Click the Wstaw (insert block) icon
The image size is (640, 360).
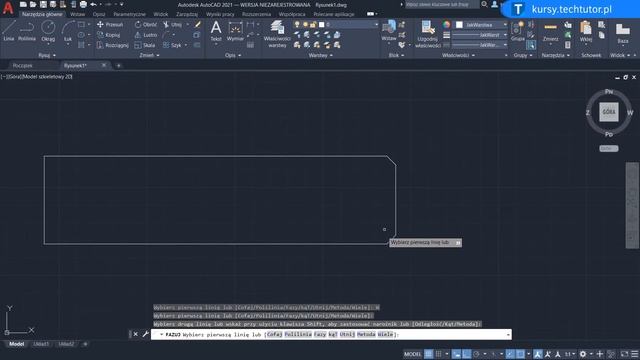pyautogui.click(x=389, y=30)
